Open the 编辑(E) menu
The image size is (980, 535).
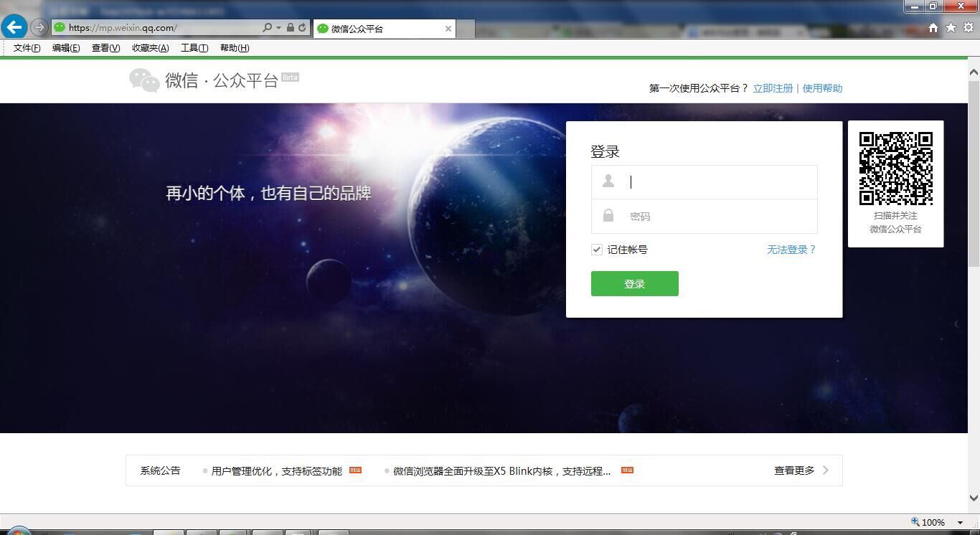click(66, 48)
